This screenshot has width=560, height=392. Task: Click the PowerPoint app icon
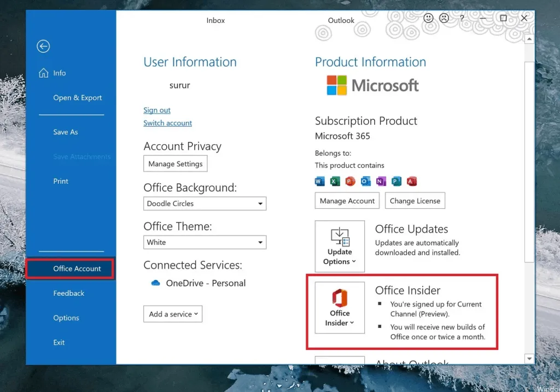(351, 182)
